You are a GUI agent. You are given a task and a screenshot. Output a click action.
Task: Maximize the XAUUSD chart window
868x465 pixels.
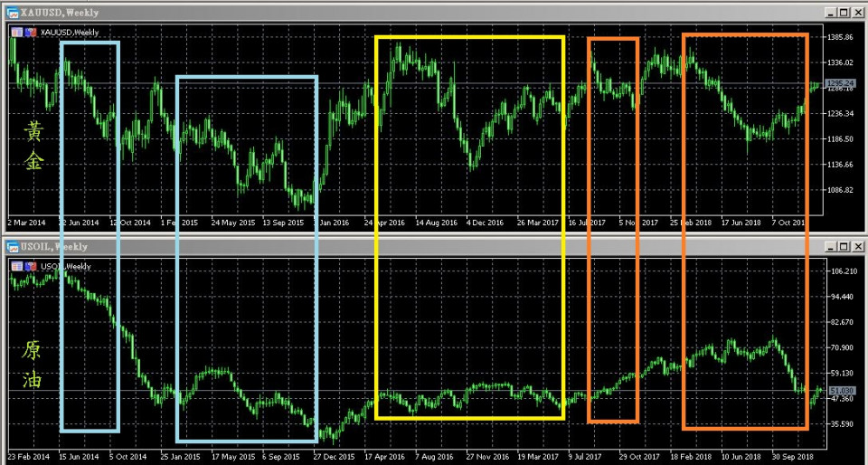pyautogui.click(x=844, y=13)
